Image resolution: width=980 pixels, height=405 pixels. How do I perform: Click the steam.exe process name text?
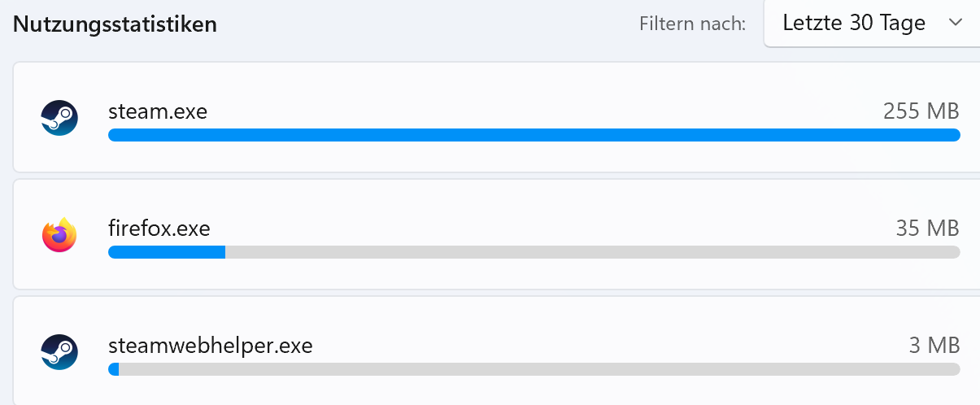click(x=158, y=111)
